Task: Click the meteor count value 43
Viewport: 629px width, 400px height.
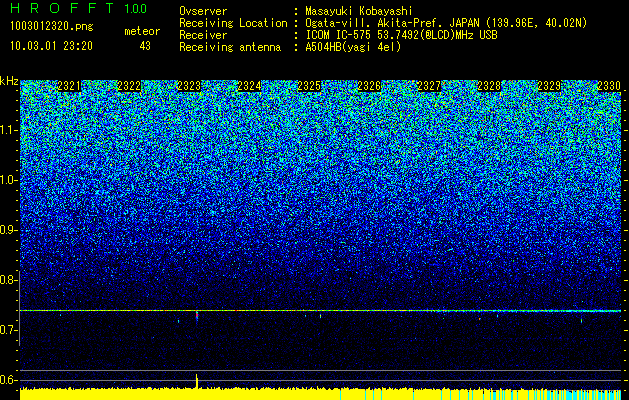Action: (x=145, y=46)
